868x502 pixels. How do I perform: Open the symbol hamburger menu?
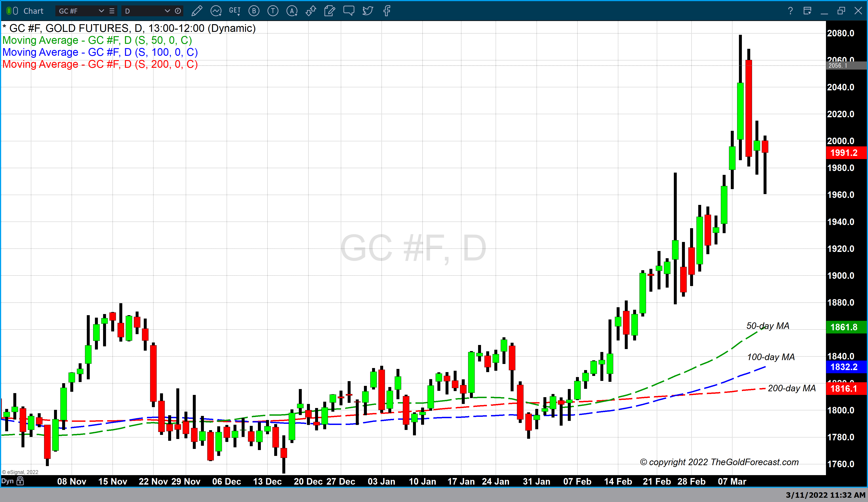112,11
